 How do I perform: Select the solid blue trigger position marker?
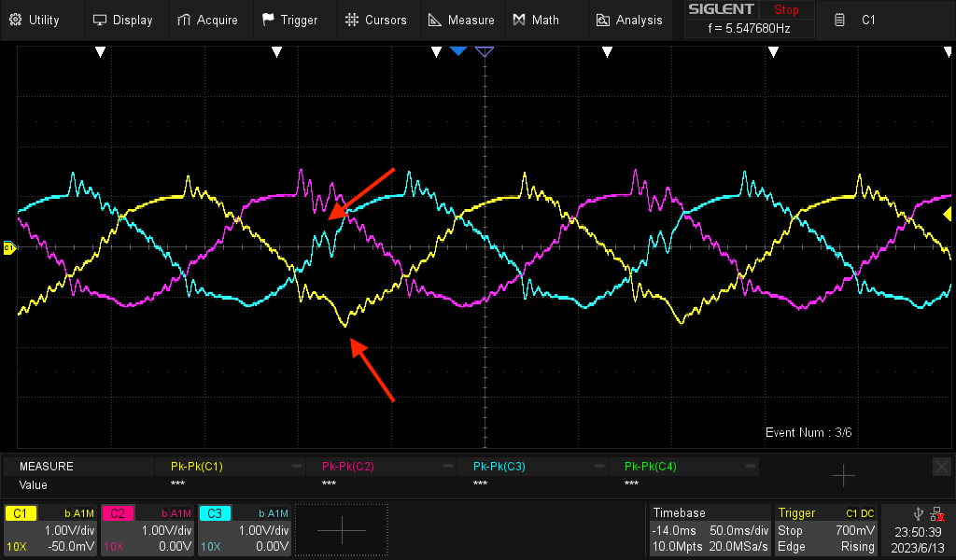[x=457, y=51]
